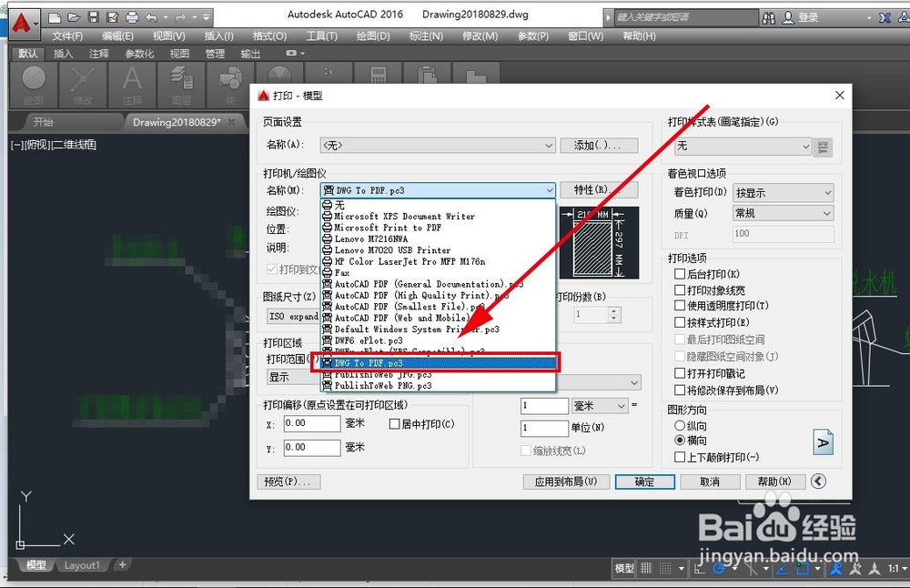
Task: Click the Open file icon
Action: (74, 17)
